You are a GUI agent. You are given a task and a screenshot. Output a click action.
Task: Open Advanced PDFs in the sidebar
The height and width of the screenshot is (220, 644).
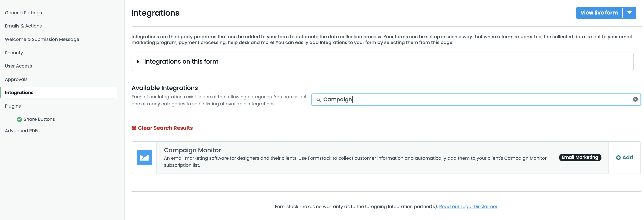[22, 131]
